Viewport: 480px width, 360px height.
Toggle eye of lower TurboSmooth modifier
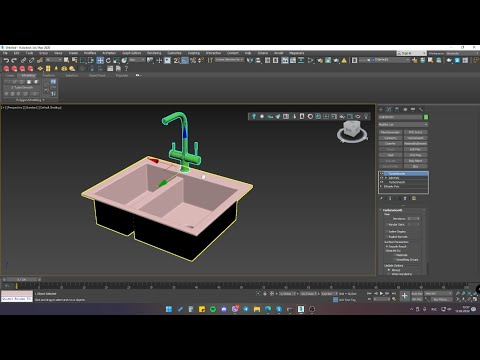point(382,182)
